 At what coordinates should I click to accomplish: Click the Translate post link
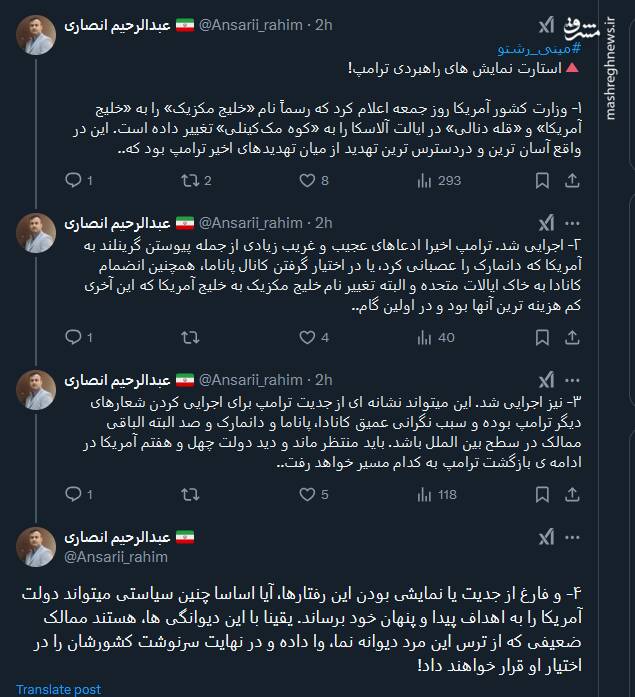[58, 689]
